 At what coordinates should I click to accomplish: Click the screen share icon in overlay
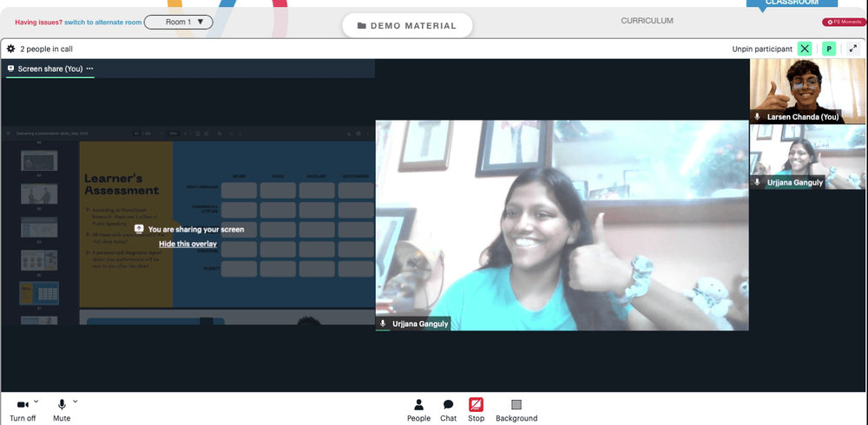tap(139, 229)
